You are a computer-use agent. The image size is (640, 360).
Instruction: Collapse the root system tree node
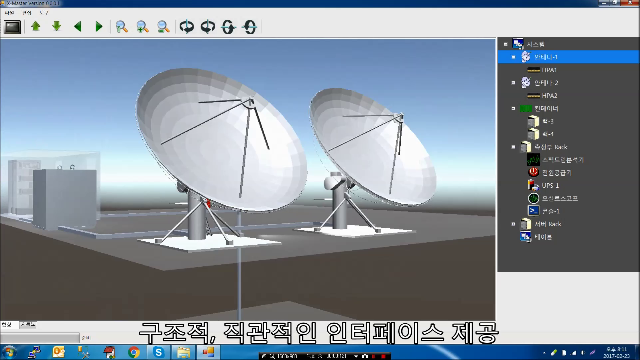click(506, 44)
